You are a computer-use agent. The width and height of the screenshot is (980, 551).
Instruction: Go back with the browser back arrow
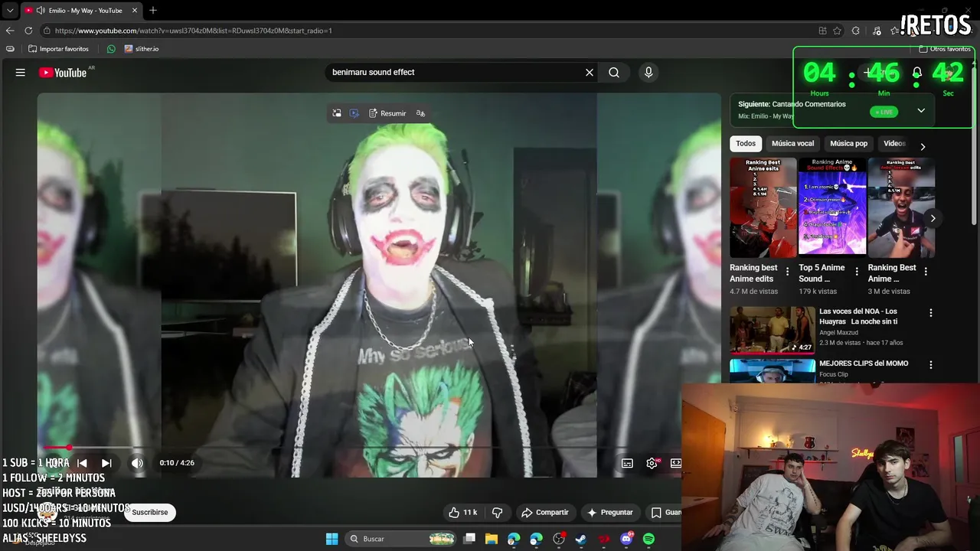(10, 31)
